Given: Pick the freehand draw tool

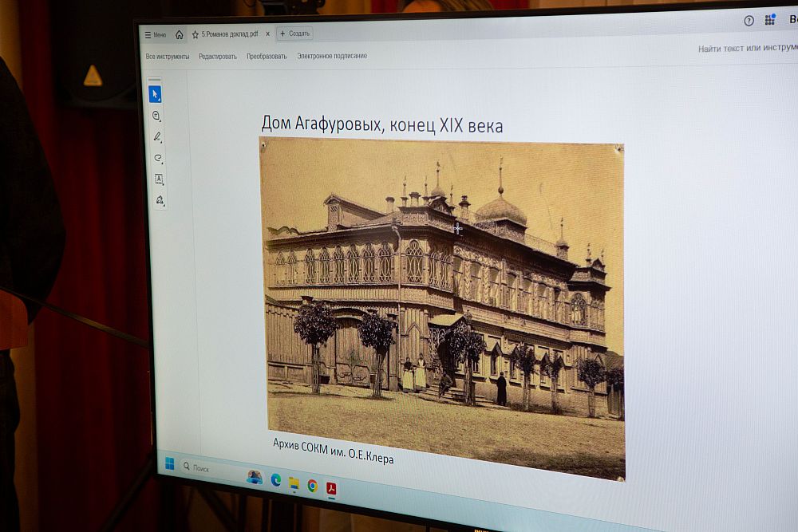Looking at the screenshot, I should pyautogui.click(x=158, y=158).
